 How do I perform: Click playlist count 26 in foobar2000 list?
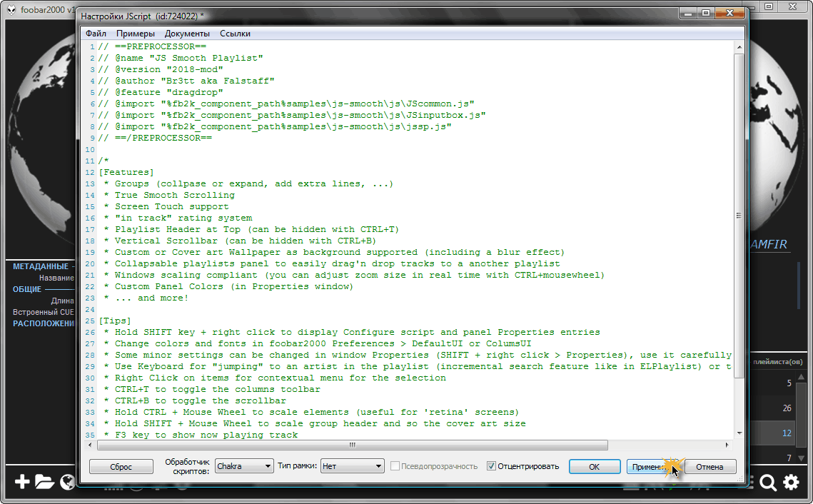[787, 408]
